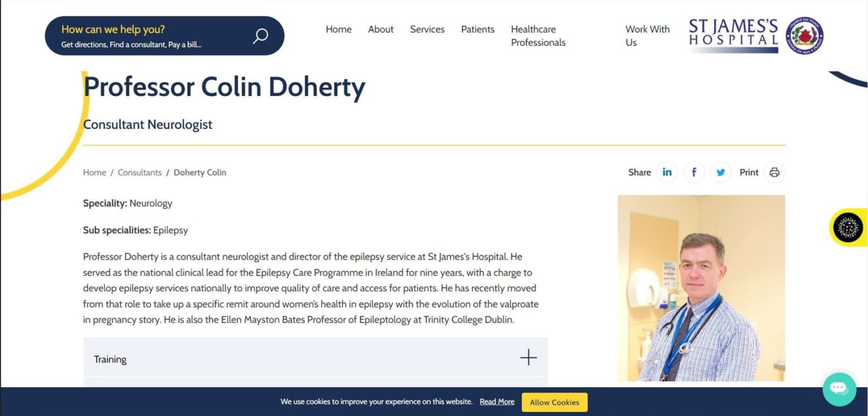The height and width of the screenshot is (416, 868).
Task: Open the cookie policy Read More link
Action: [497, 401]
